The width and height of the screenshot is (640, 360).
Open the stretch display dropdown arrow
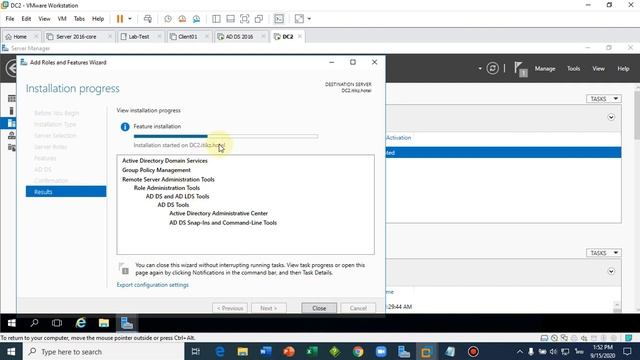tap(309, 19)
